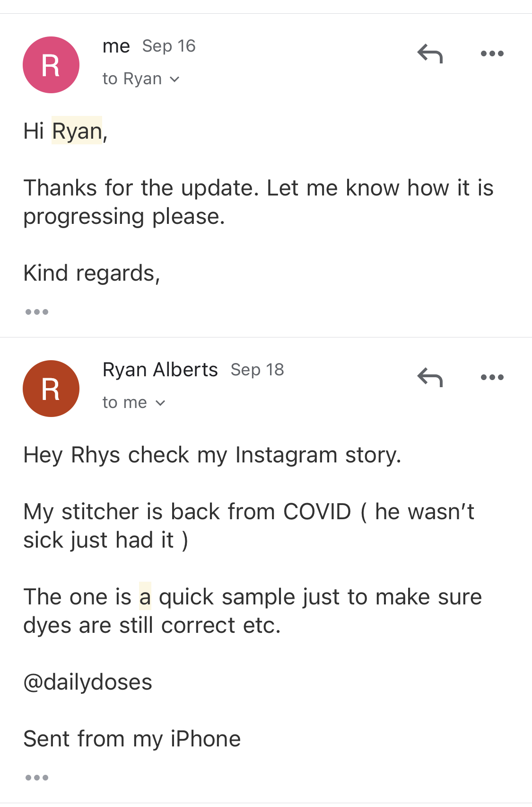Expand the 'to Ryan' recipient details
Viewport: 532px width, 807px height.
coord(141,79)
